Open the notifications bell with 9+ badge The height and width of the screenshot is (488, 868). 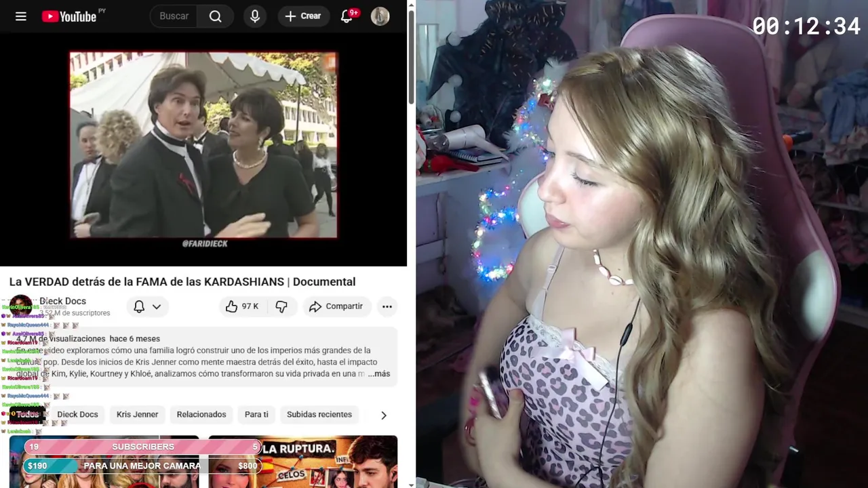click(x=347, y=16)
